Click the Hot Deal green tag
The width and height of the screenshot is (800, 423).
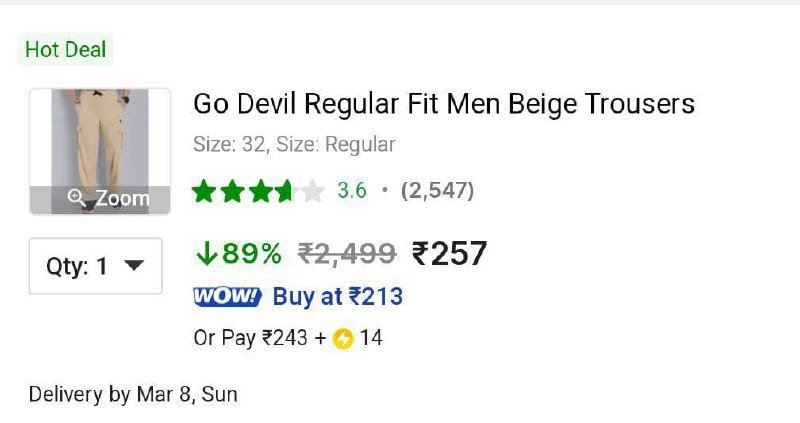66,49
